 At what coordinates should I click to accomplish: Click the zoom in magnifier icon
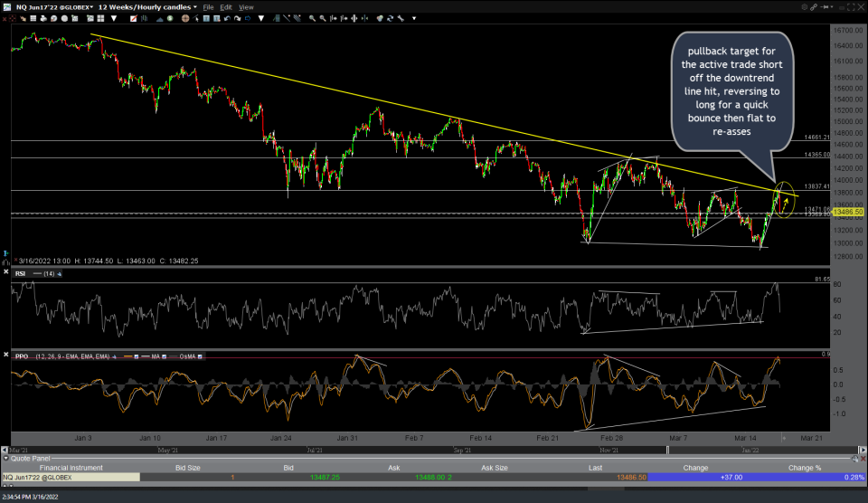click(x=312, y=18)
